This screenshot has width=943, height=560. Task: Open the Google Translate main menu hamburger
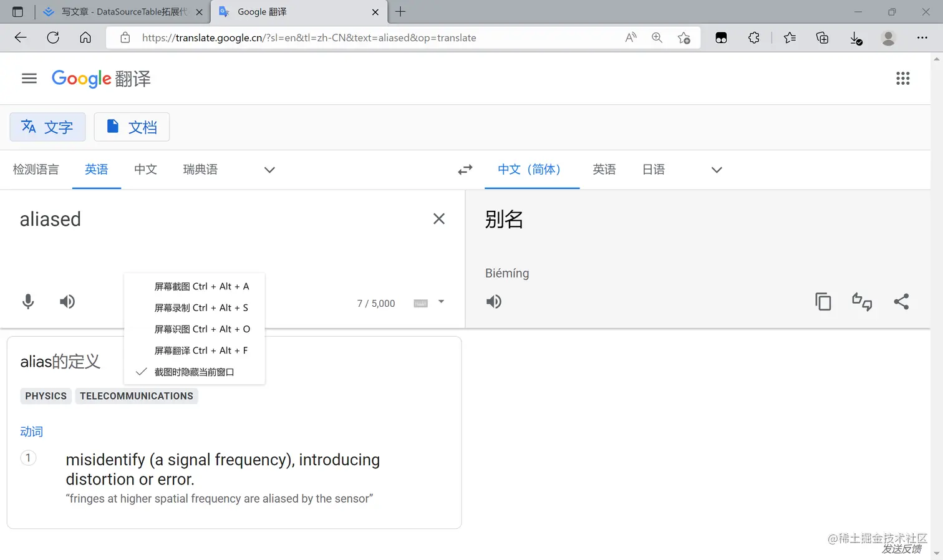(x=29, y=79)
